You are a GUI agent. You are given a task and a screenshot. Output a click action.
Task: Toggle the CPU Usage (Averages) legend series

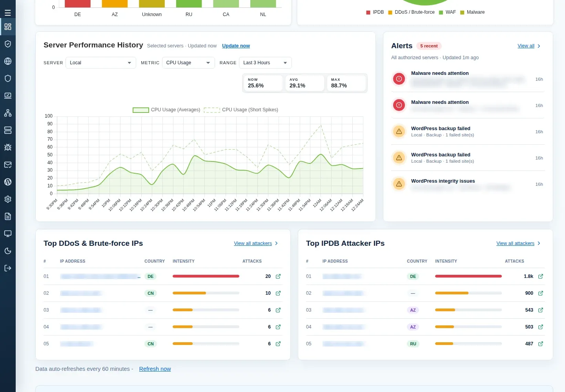pyautogui.click(x=167, y=110)
